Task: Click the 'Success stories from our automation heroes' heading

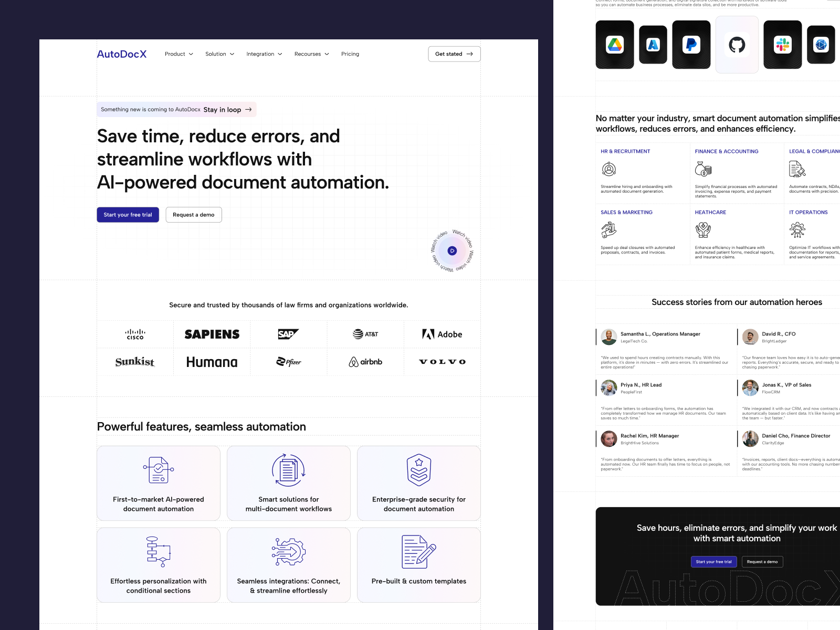Action: [737, 302]
